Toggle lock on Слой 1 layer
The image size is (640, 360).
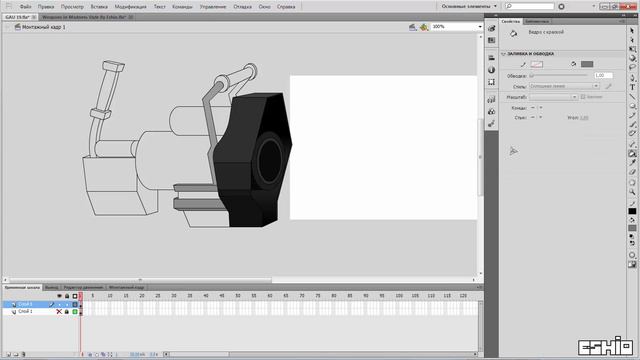67,311
